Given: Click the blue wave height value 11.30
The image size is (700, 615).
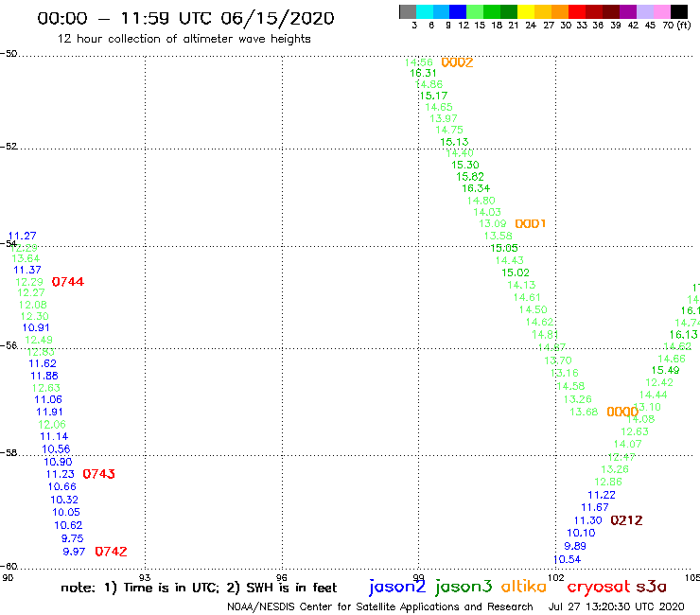Looking at the screenshot, I should (588, 520).
